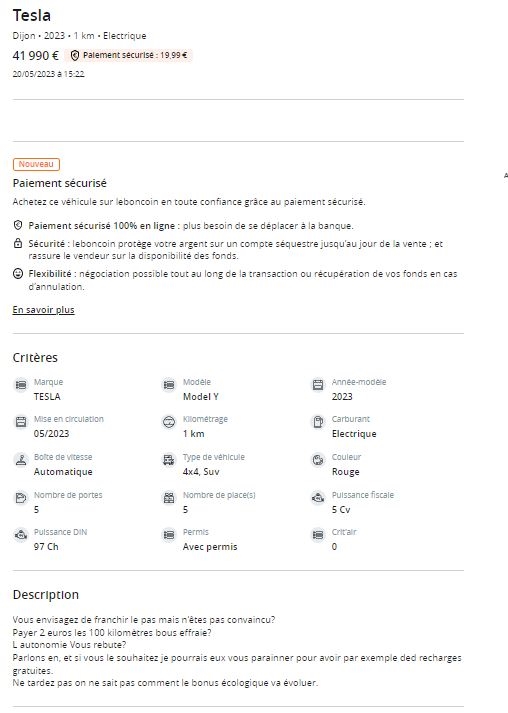Click the Modèle criteria icon
The height and width of the screenshot is (713, 508).
click(x=169, y=385)
